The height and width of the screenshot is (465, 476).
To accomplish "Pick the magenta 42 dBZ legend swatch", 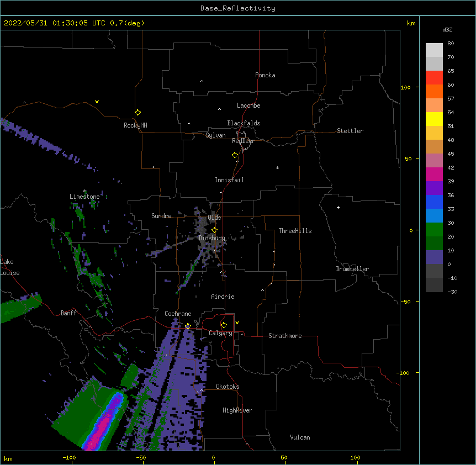I will (434, 174).
